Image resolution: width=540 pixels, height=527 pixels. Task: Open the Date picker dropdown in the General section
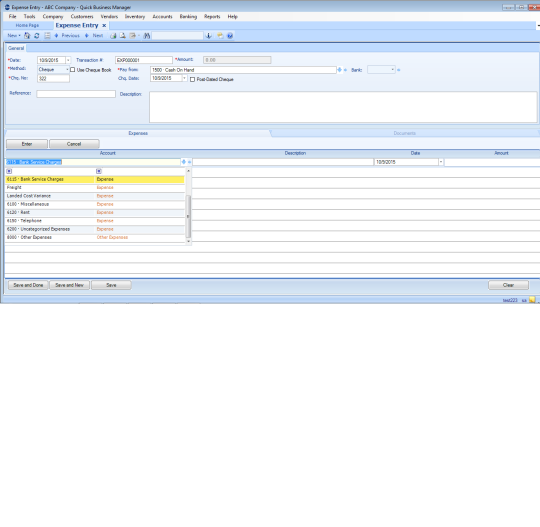[68, 60]
